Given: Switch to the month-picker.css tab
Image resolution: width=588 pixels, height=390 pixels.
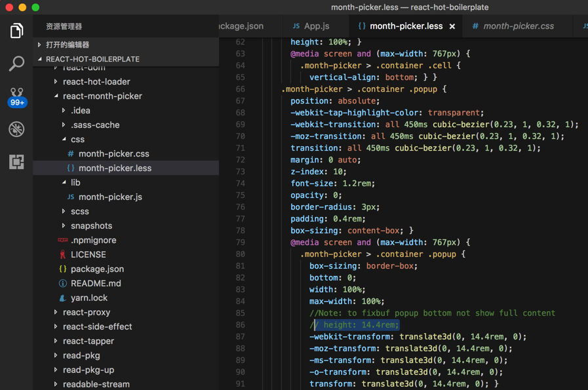Looking at the screenshot, I should (518, 26).
